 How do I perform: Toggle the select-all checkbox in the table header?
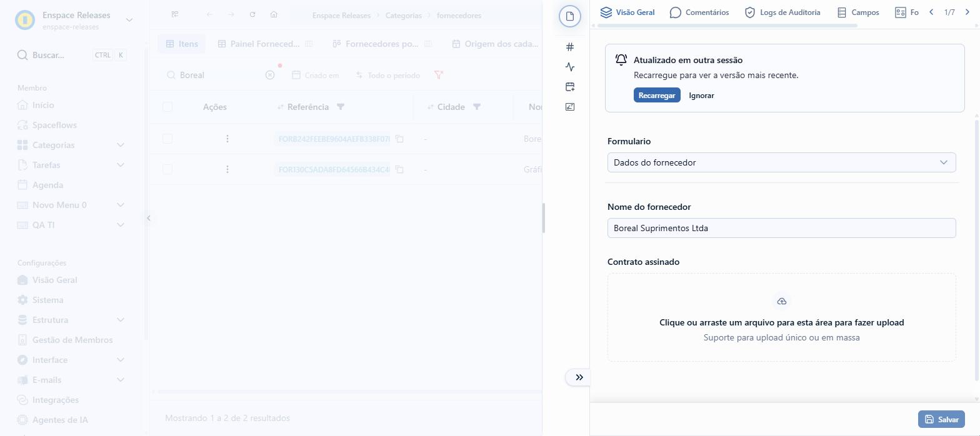167,107
